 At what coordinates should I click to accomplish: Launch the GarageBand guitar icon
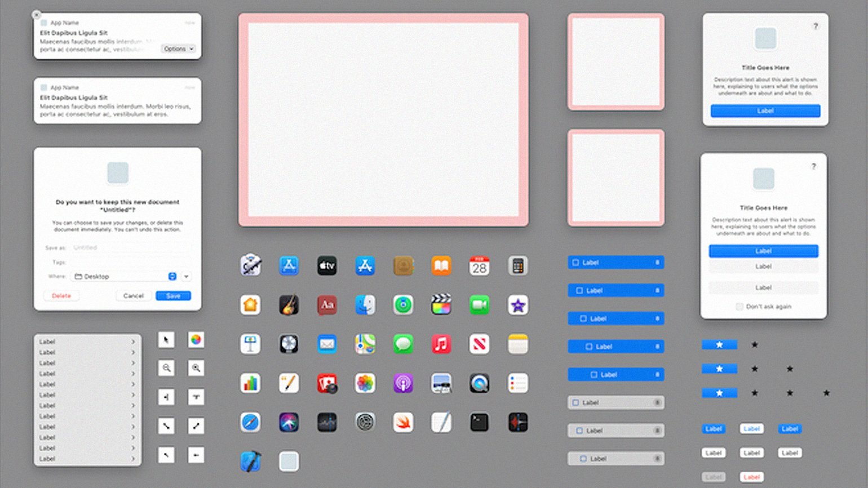289,305
